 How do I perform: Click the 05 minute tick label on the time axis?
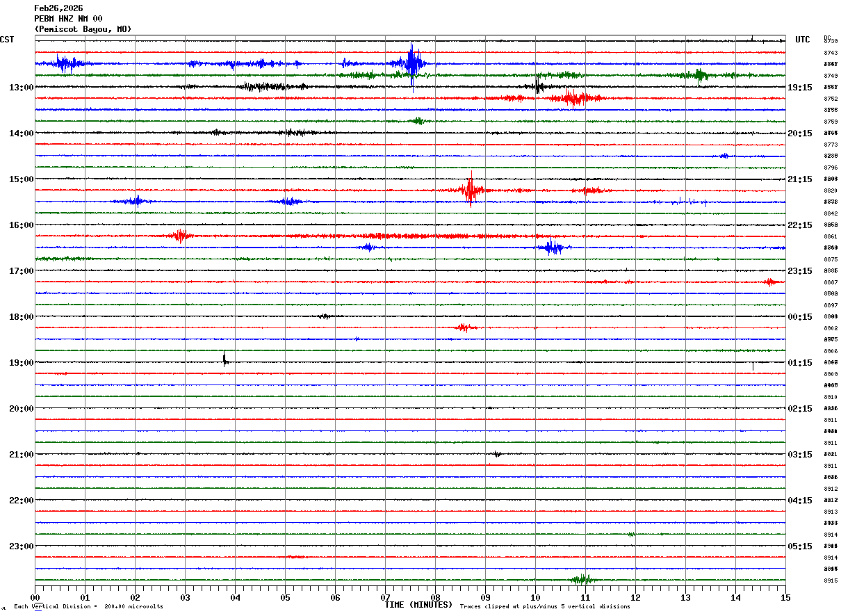click(x=285, y=597)
